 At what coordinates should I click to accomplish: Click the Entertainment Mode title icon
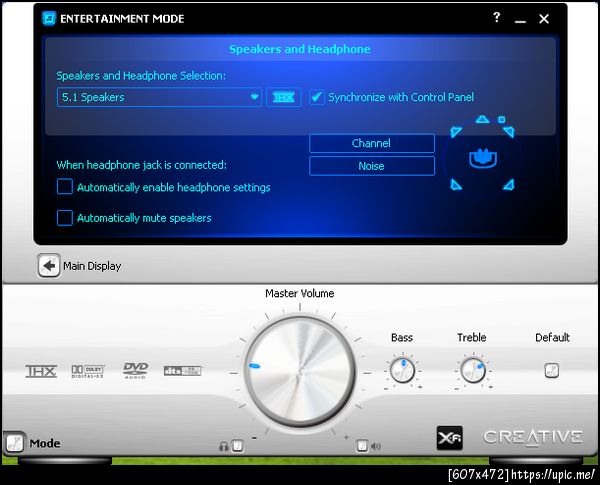tap(49, 18)
